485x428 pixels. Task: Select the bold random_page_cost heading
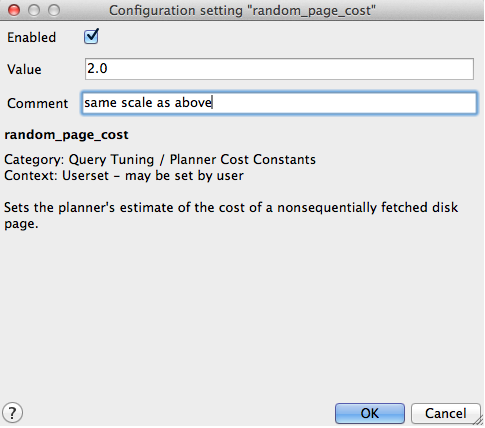[66, 135]
